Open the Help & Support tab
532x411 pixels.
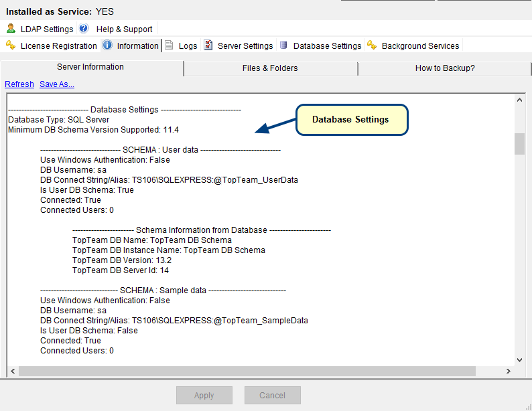[124, 29]
